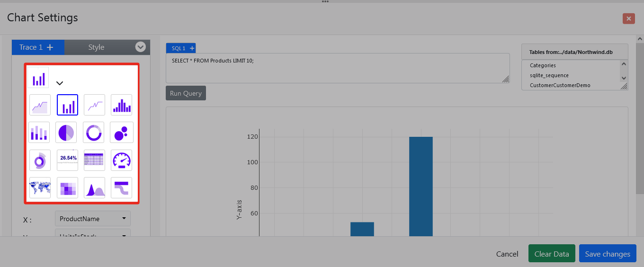Choose the table chart type icon
This screenshot has height=267, width=644.
(94, 160)
